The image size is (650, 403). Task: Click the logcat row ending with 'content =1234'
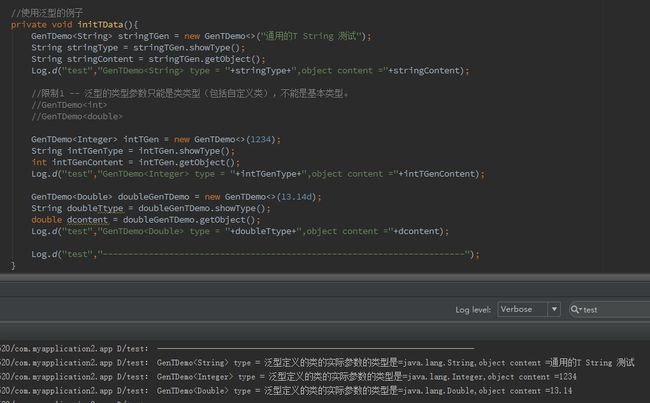point(288,377)
